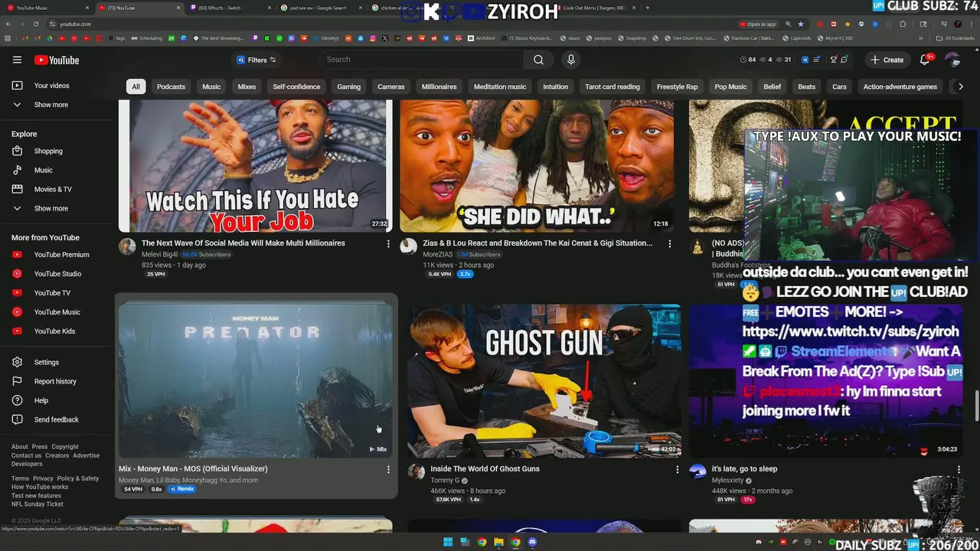Expand 'Show more' under Your videos
Screen dimensions: 980x551
(51, 105)
